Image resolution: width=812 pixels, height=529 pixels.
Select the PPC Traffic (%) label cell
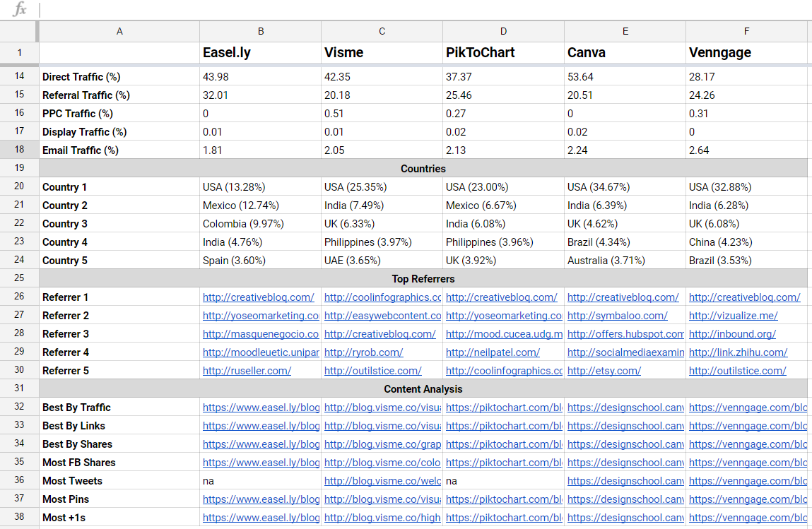click(x=119, y=113)
